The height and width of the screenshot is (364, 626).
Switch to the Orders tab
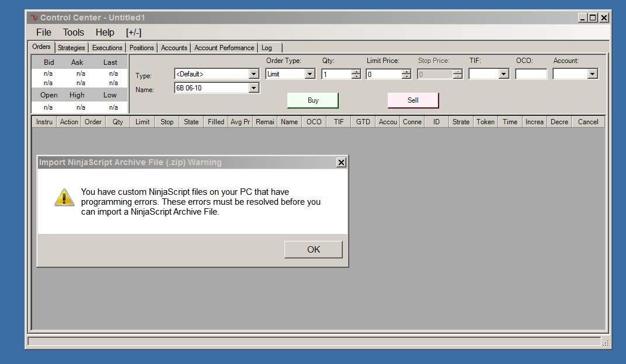coord(41,47)
